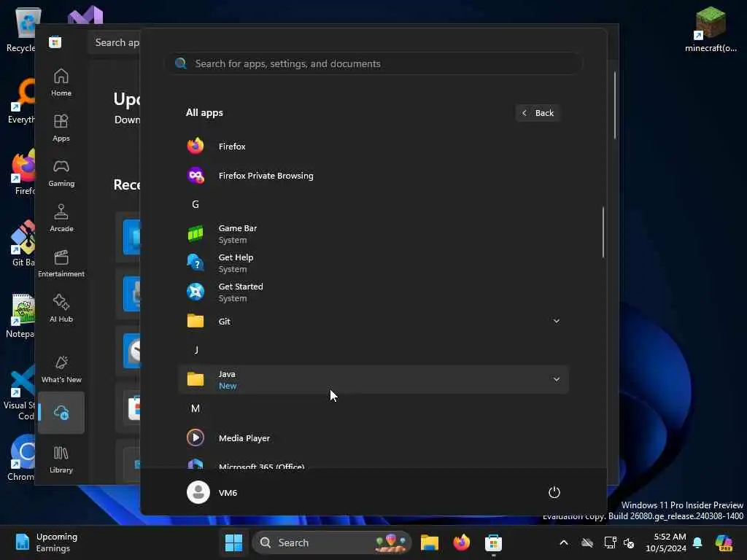Open Gaming section in Microsoft Store
Screen dimensions: 747x560
(x=61, y=173)
